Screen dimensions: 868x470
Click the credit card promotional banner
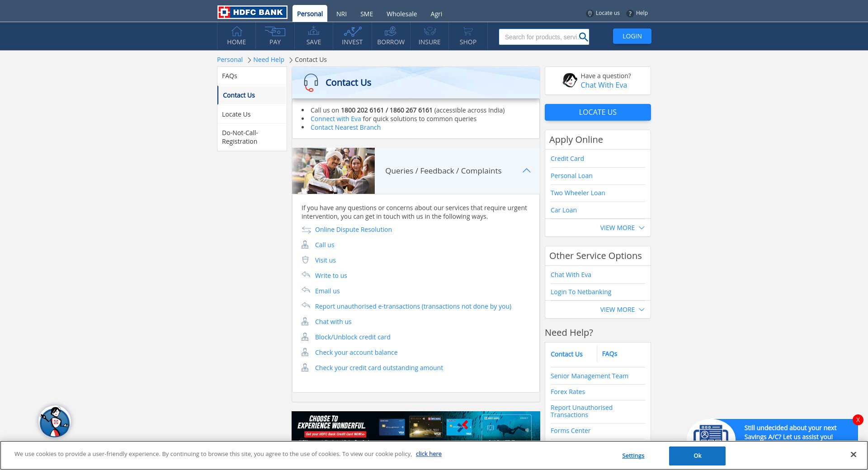click(415, 426)
